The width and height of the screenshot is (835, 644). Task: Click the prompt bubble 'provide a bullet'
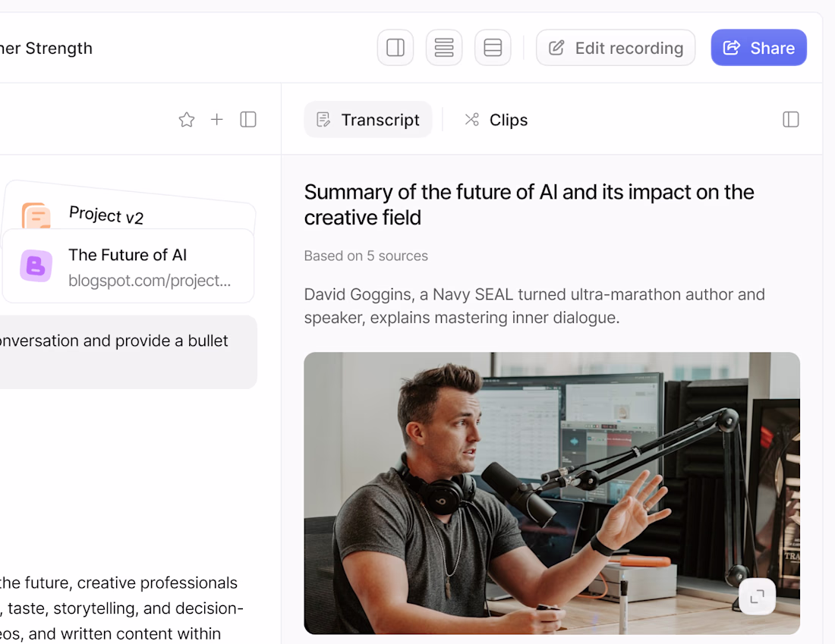[128, 352]
